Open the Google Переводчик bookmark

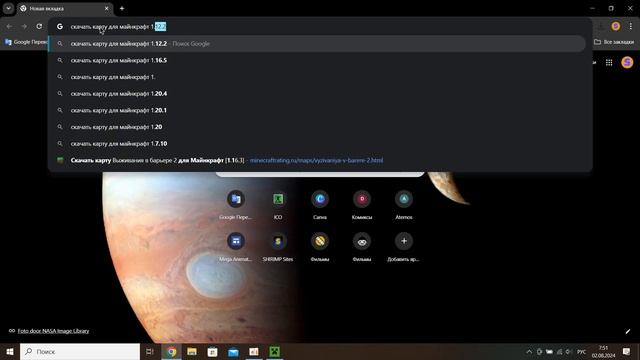click(x=26, y=42)
